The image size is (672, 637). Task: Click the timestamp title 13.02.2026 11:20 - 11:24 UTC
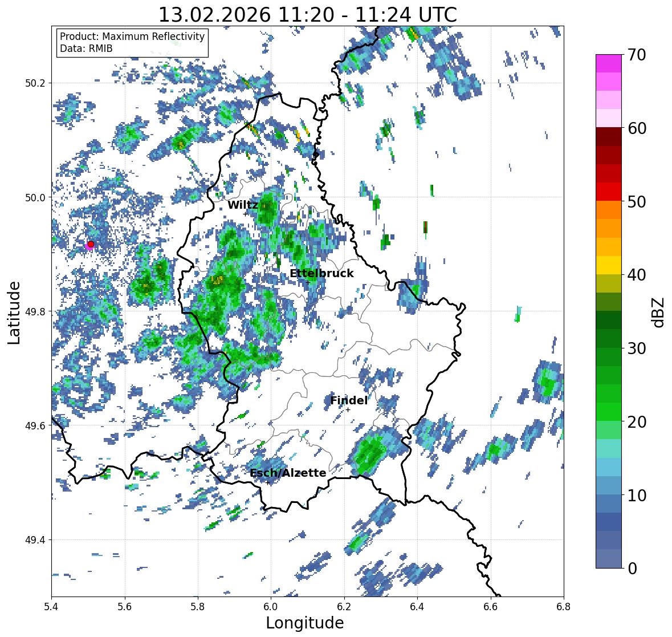(x=308, y=15)
